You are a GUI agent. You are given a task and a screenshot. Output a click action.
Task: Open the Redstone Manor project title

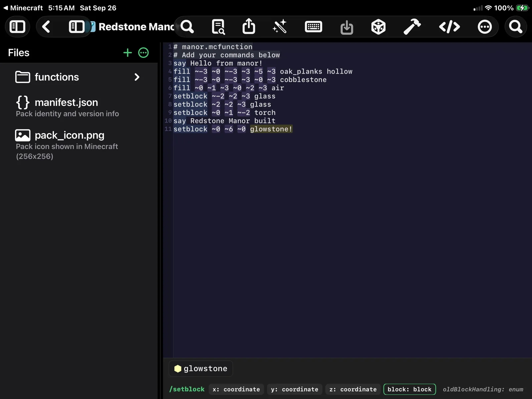coord(136,27)
